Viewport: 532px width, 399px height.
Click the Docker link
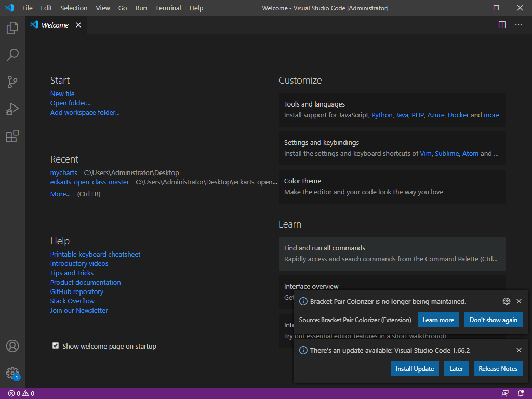click(x=458, y=115)
